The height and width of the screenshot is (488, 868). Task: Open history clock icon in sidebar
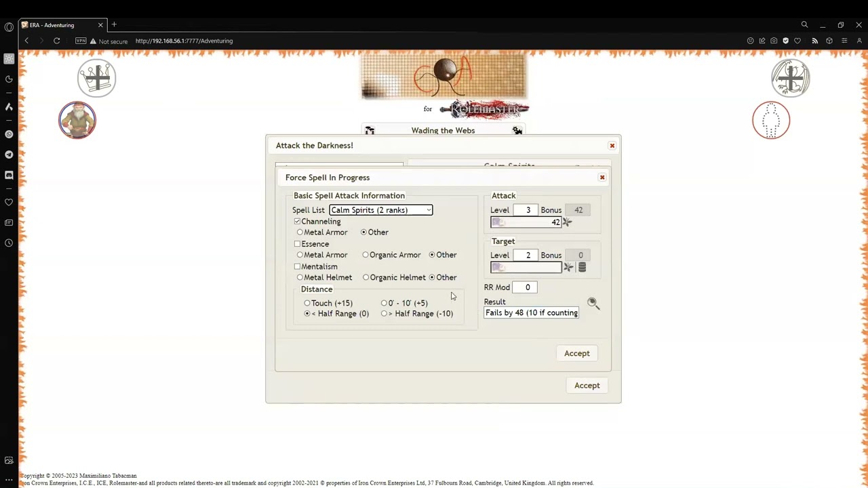click(x=9, y=243)
